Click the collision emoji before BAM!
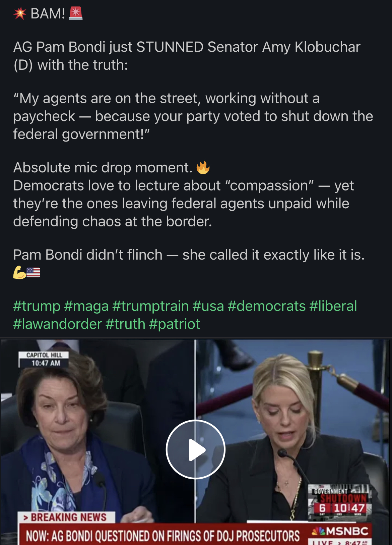Screen dimensions: 392x545 coord(20,13)
